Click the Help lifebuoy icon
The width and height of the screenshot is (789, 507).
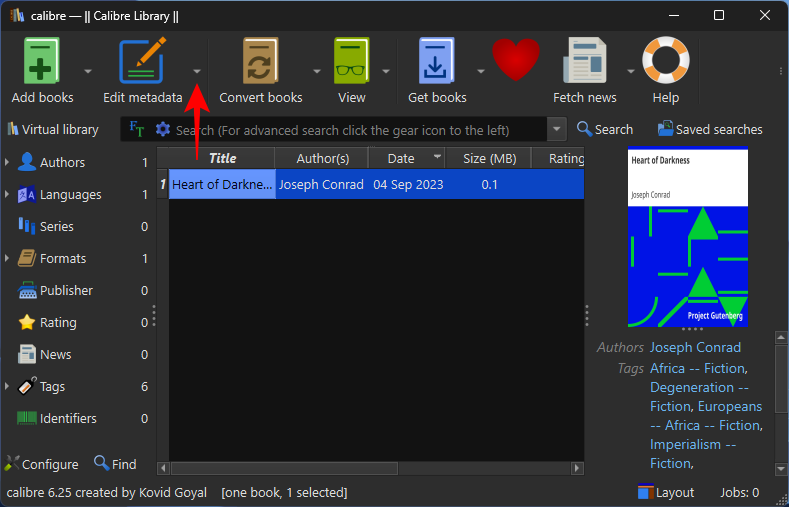tap(666, 60)
